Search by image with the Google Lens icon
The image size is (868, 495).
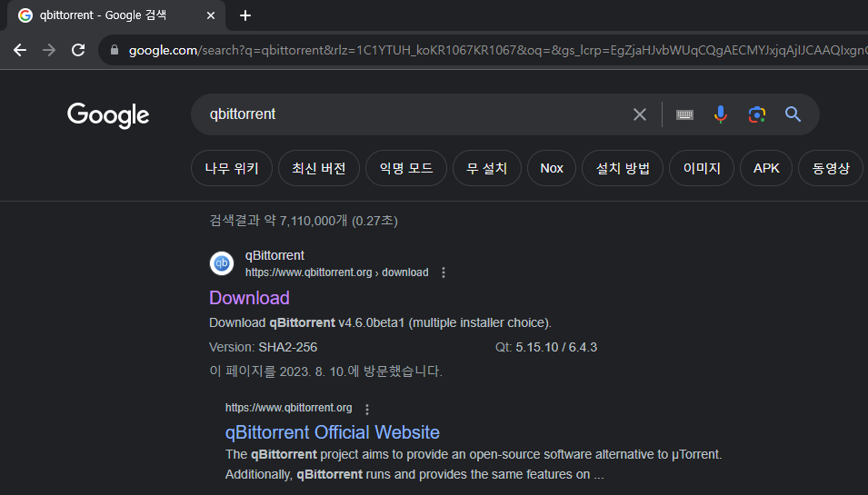757,114
